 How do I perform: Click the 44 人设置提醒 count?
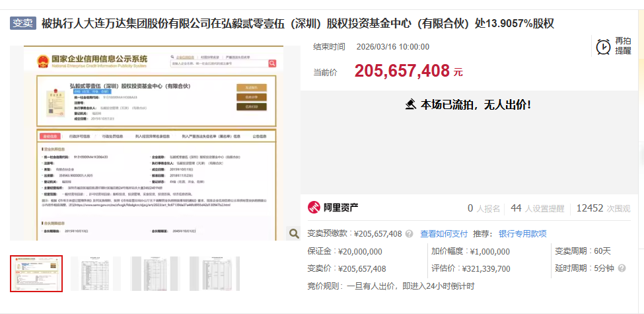[537, 208]
